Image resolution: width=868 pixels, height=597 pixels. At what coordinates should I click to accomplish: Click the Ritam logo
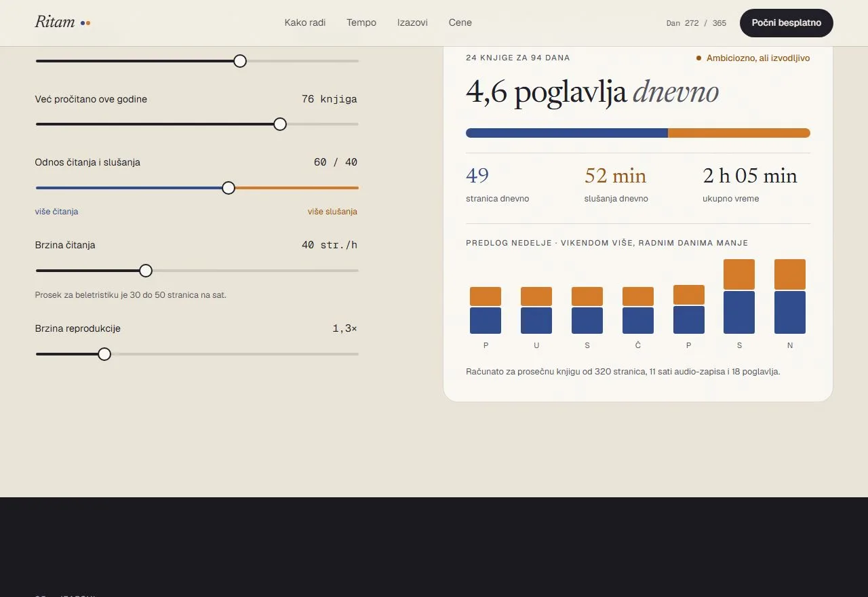(x=62, y=22)
